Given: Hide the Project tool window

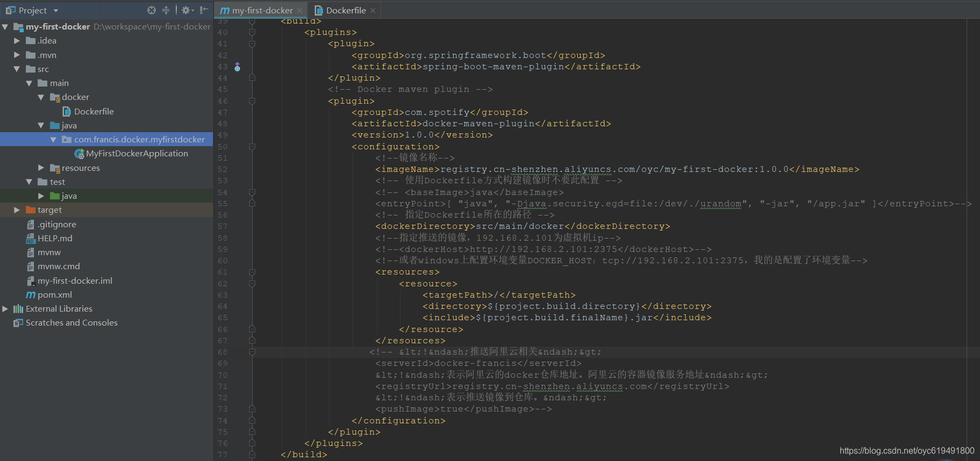Looking at the screenshot, I should point(204,10).
